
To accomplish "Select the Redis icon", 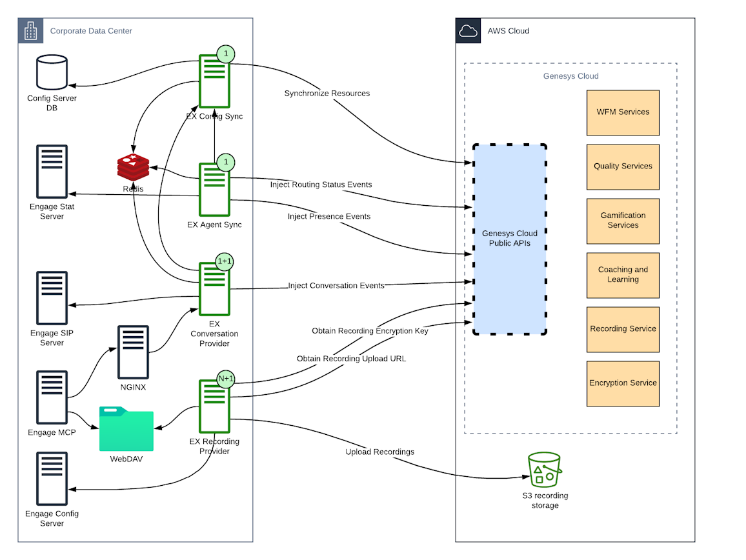I will 133,167.
